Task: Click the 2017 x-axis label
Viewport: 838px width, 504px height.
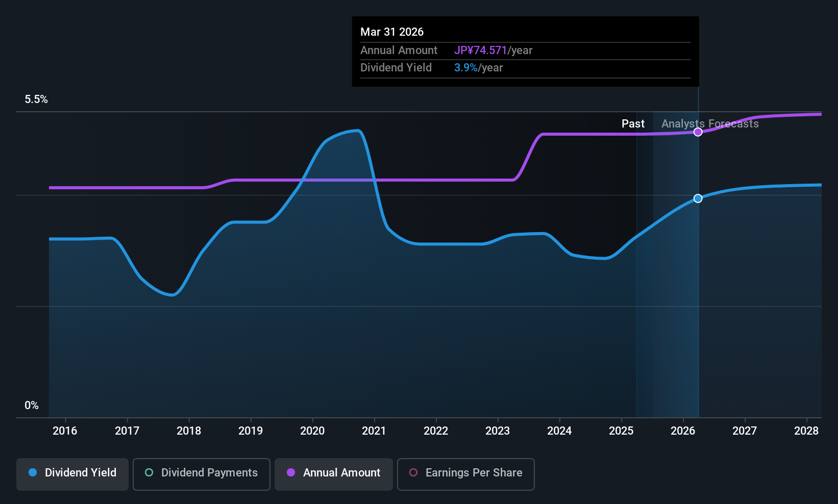Action: tap(127, 431)
